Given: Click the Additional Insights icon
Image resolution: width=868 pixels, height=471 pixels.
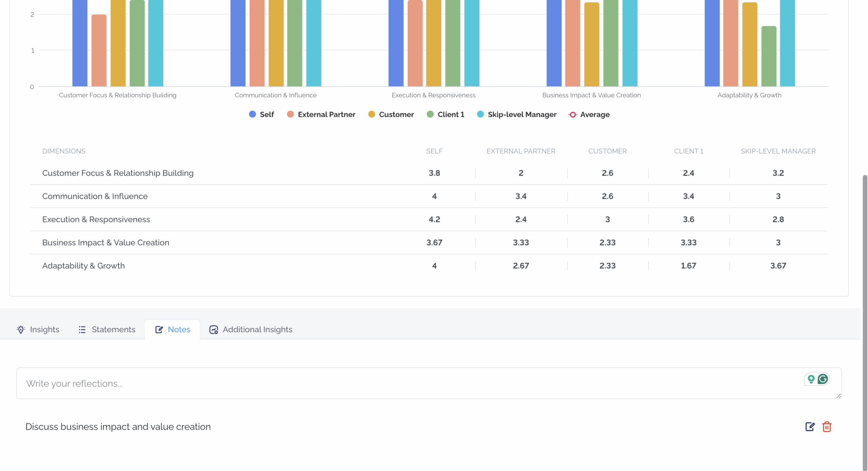Looking at the screenshot, I should point(214,329).
